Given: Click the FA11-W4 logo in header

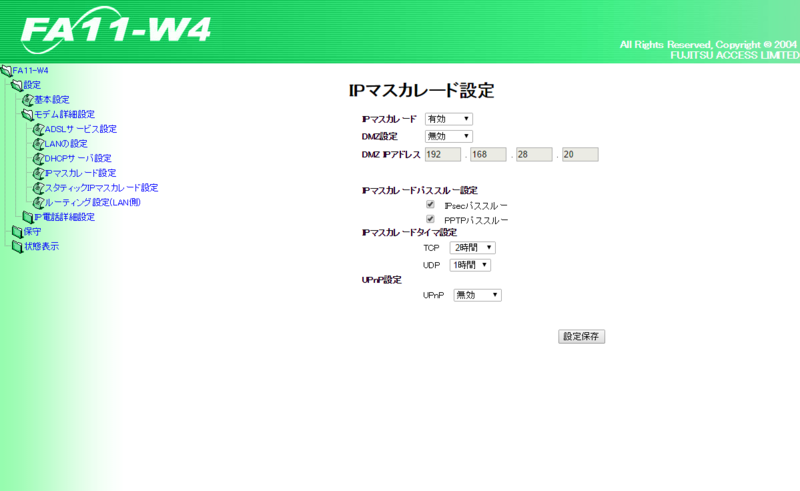Looking at the screenshot, I should 116,30.
